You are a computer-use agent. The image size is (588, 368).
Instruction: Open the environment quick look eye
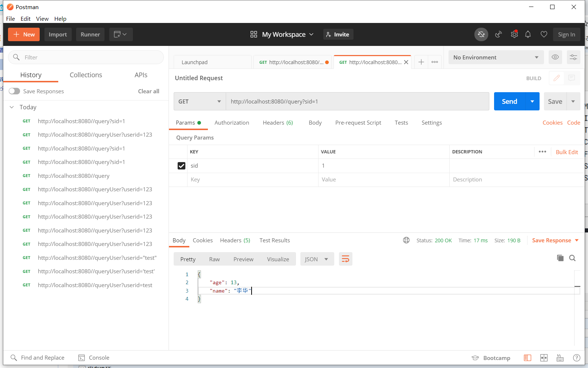pyautogui.click(x=555, y=57)
